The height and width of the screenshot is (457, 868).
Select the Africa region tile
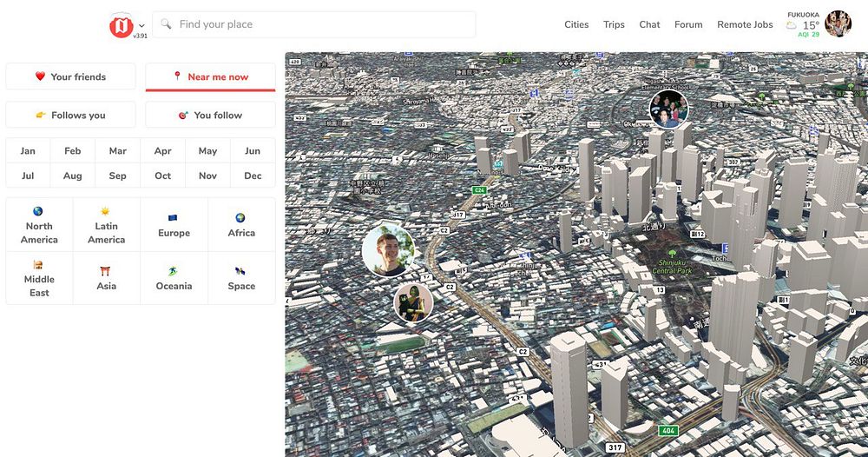(x=241, y=225)
